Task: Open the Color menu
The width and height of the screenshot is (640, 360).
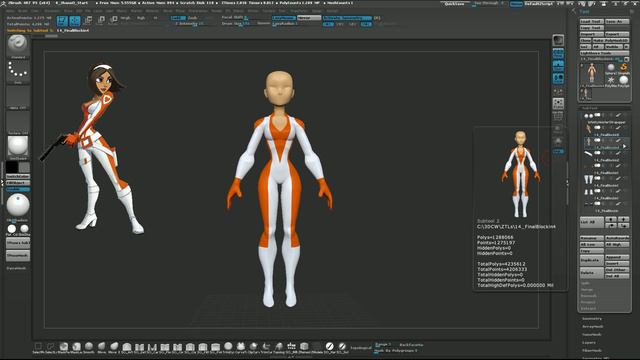Action: pyautogui.click(x=35, y=11)
